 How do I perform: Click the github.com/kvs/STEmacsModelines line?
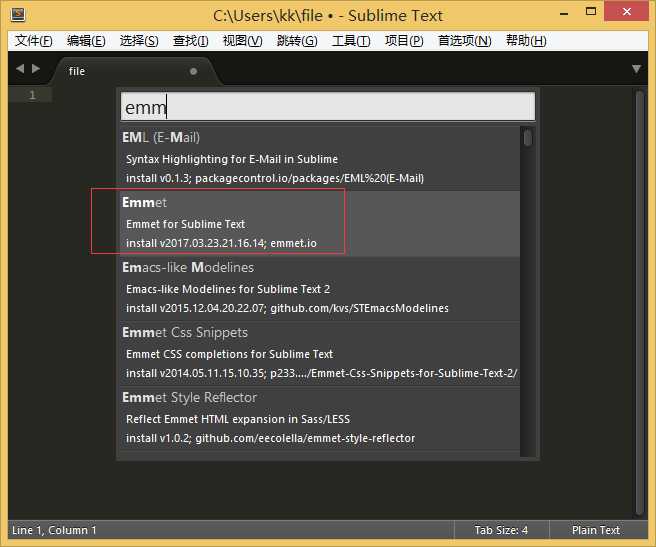287,308
